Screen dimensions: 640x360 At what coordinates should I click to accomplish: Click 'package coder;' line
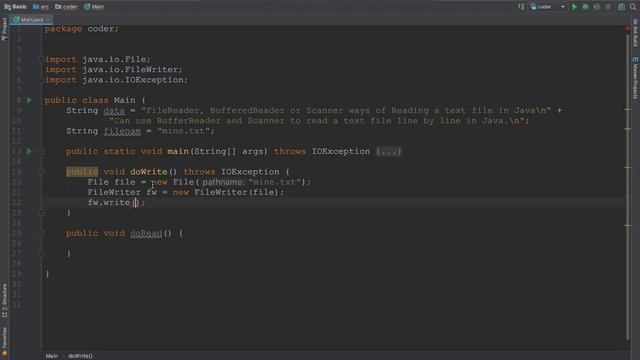tap(82, 29)
